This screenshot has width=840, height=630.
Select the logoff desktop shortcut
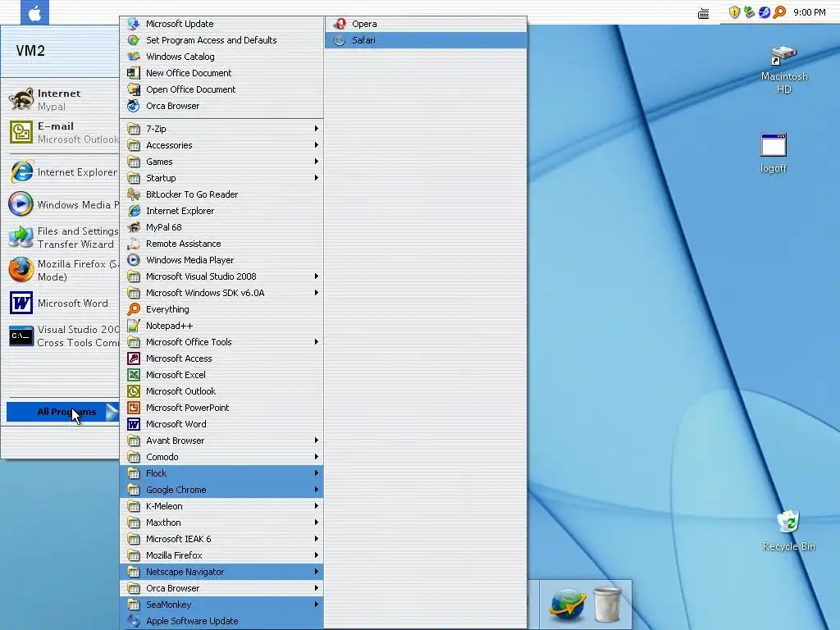pos(774,153)
